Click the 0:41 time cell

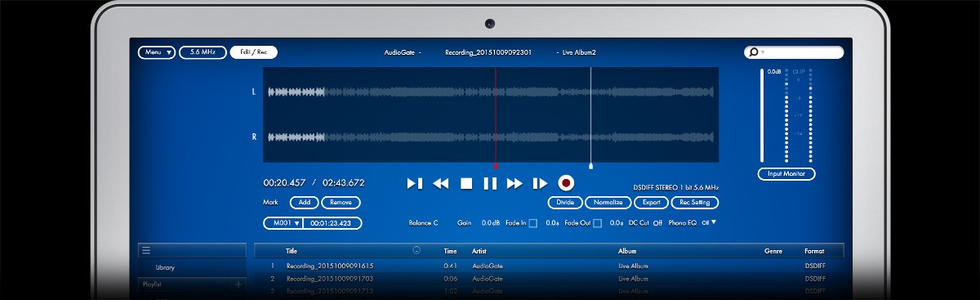[450, 266]
